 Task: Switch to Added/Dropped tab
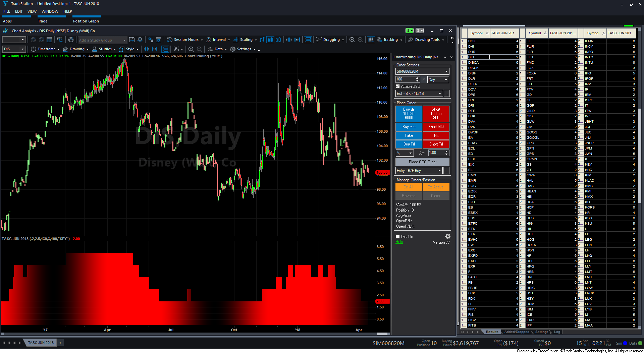[517, 332]
